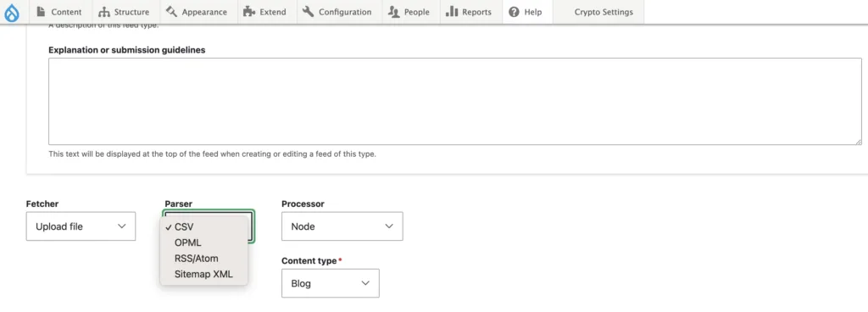Select the Sitemap XML parser option
This screenshot has width=868, height=312.
point(203,274)
